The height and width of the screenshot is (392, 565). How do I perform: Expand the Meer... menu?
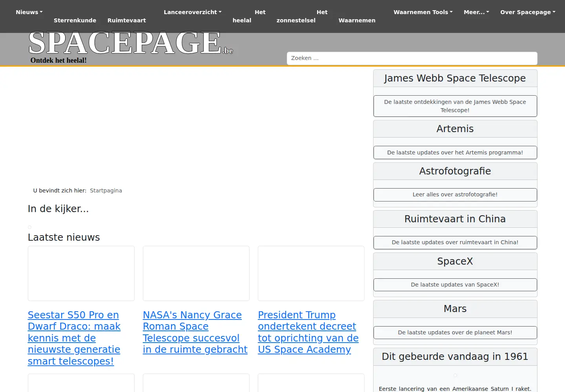[x=476, y=12]
